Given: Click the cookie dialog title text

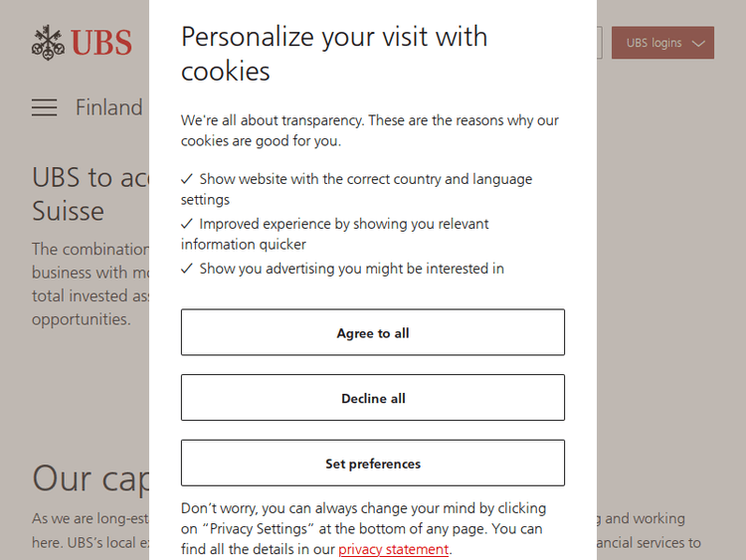Looking at the screenshot, I should coord(334,54).
